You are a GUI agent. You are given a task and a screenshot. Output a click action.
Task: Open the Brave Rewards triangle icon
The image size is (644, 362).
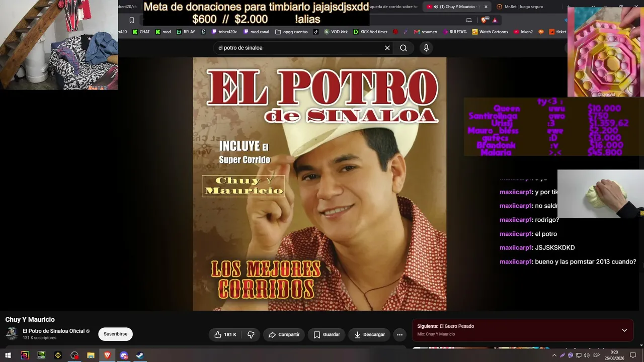[x=495, y=20]
